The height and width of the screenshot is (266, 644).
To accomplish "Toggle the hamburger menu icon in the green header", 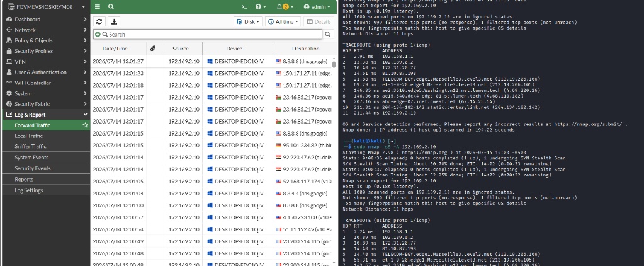I will click(x=98, y=6).
